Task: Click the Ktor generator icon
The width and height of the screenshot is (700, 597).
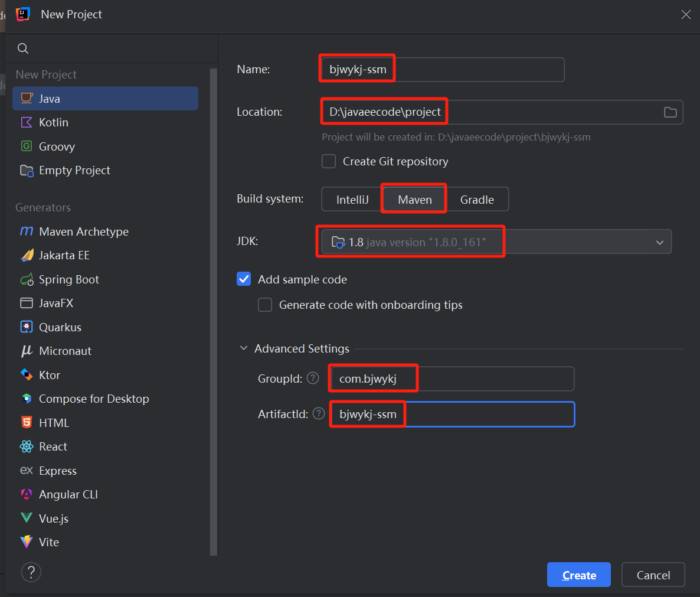Action: click(27, 374)
